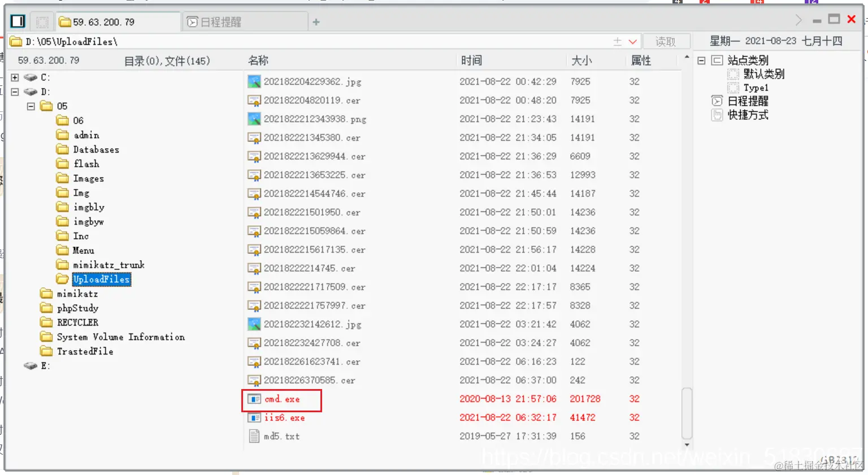The height and width of the screenshot is (475, 868).
Task: Select file 2021822213653225.cer
Action: (x=315, y=175)
